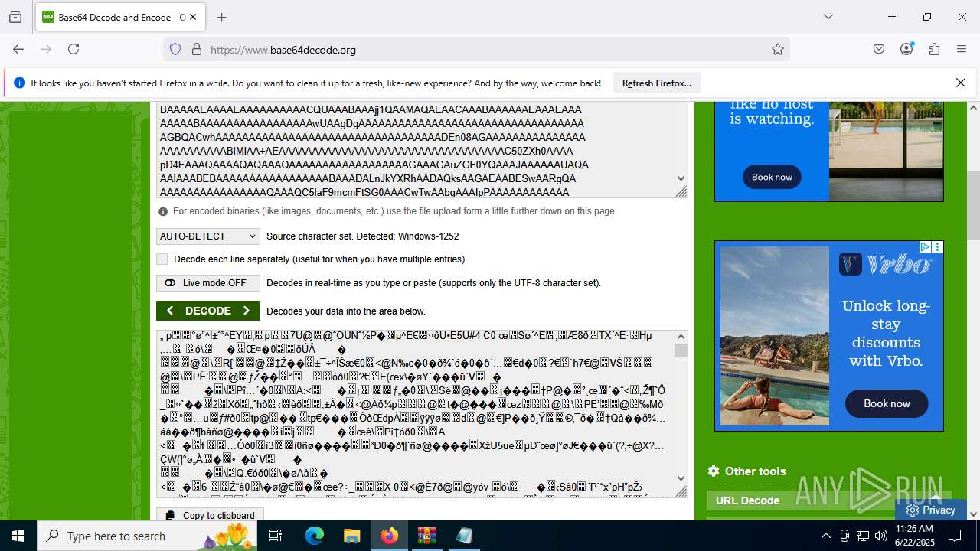980x551 pixels.
Task: Click the info icon beside encoded binaries note
Action: (x=163, y=211)
